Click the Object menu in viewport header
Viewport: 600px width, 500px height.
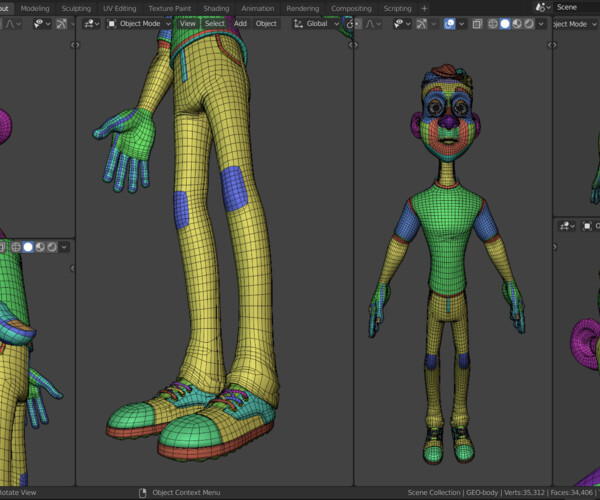266,23
